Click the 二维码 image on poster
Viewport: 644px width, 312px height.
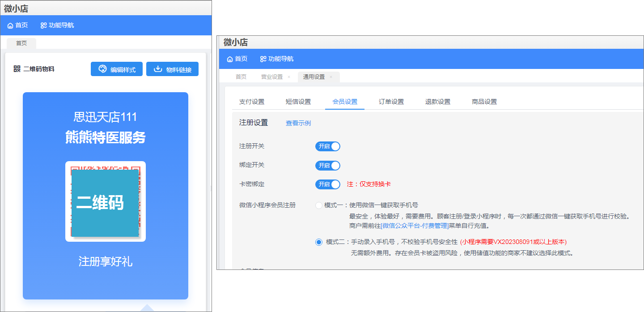point(106,202)
